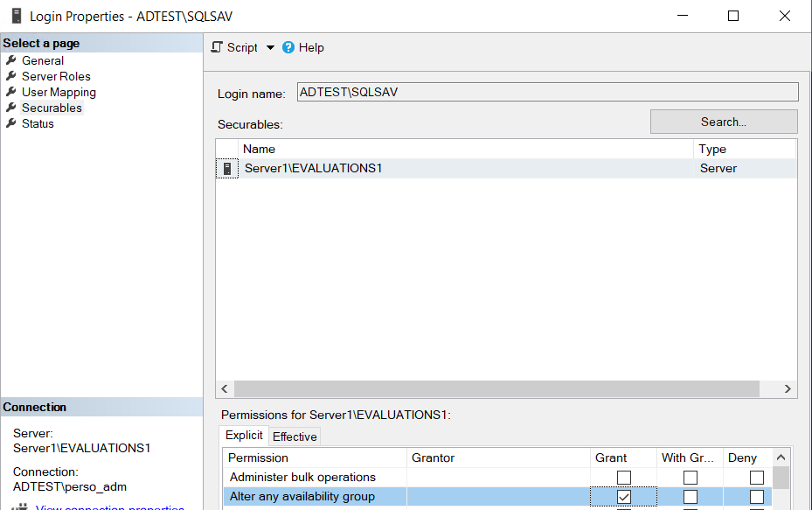The height and width of the screenshot is (510, 812).
Task: Click the wrench icon beside User Mapping
Action: (10, 92)
